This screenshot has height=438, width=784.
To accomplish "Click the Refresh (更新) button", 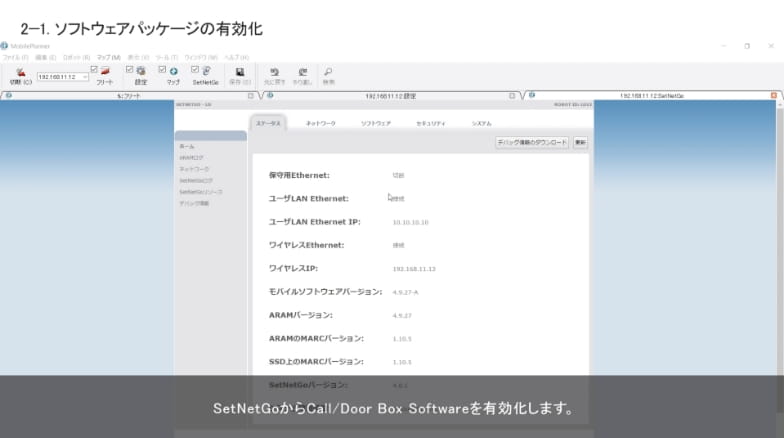I will coord(580,142).
